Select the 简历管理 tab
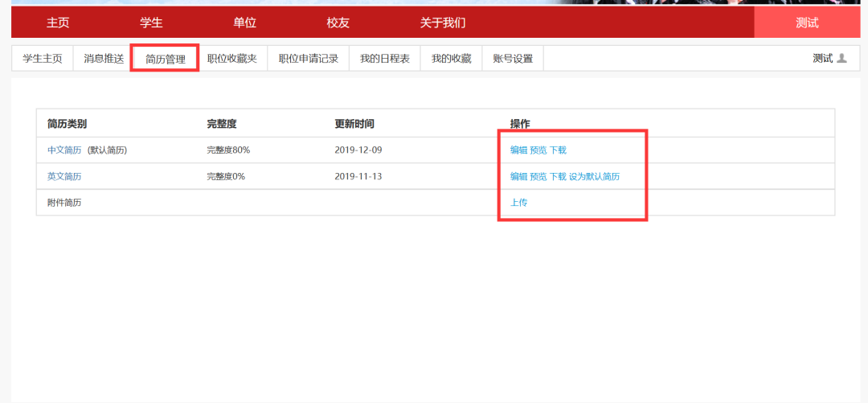 [x=165, y=59]
